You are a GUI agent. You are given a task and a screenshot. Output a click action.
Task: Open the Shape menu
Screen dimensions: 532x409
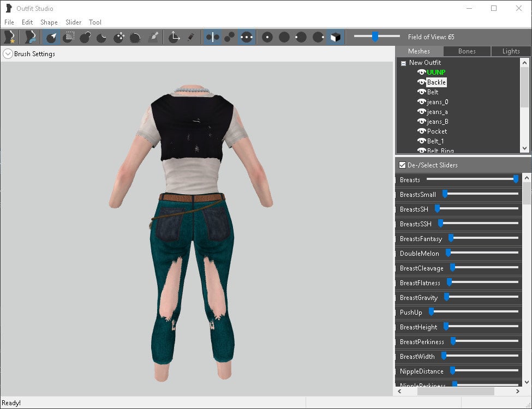(49, 22)
